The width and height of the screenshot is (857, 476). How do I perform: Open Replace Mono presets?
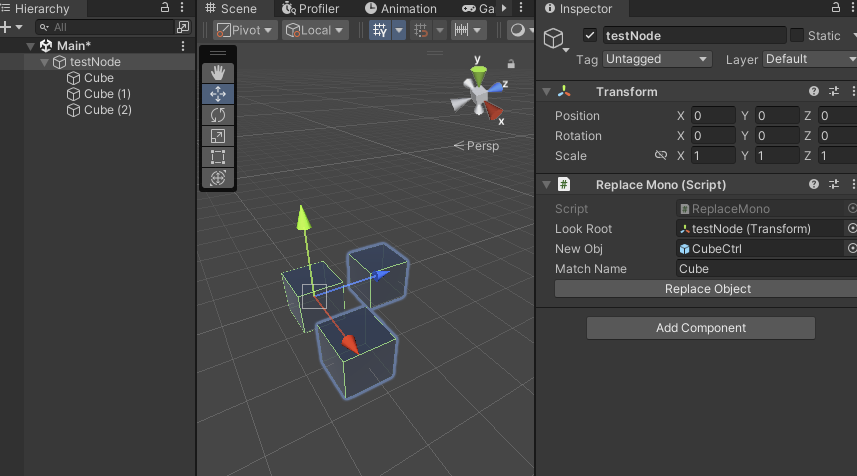click(834, 184)
